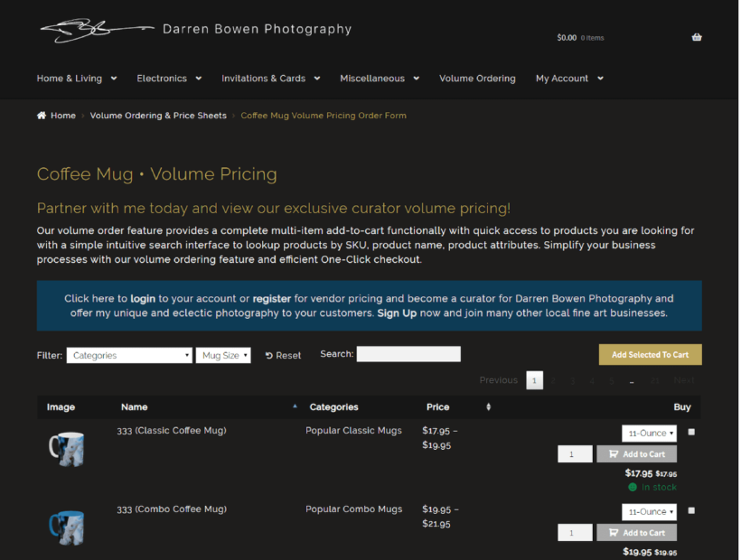741x560 pixels.
Task: Open the Invitations & Cards menu
Action: pyautogui.click(x=271, y=79)
